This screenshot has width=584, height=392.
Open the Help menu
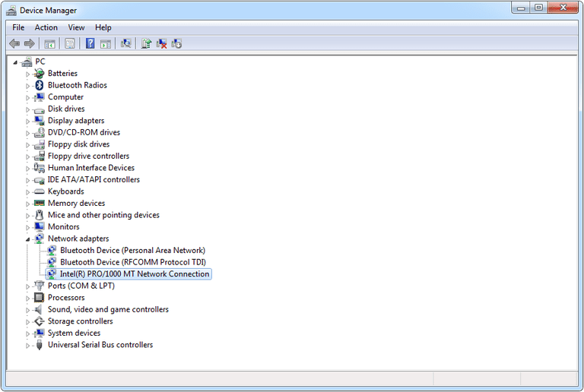(103, 27)
